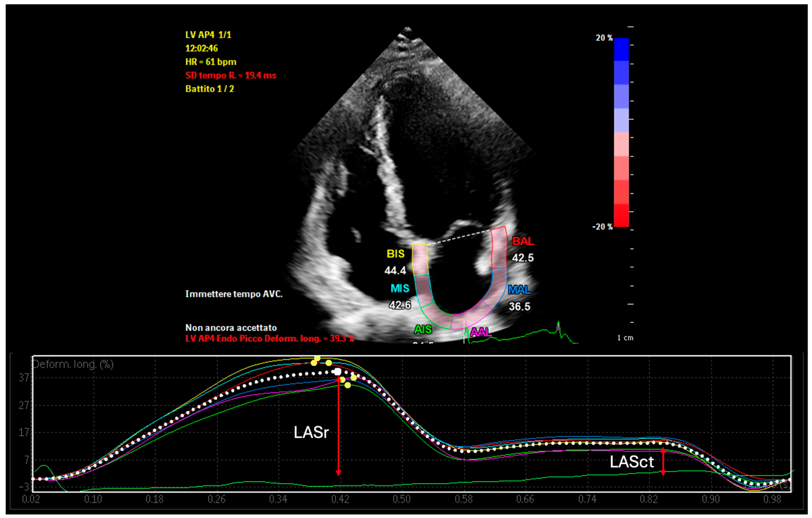Click the 'Immettere tempo AVC.' prompt text
The image size is (812, 518).
[x=234, y=294]
